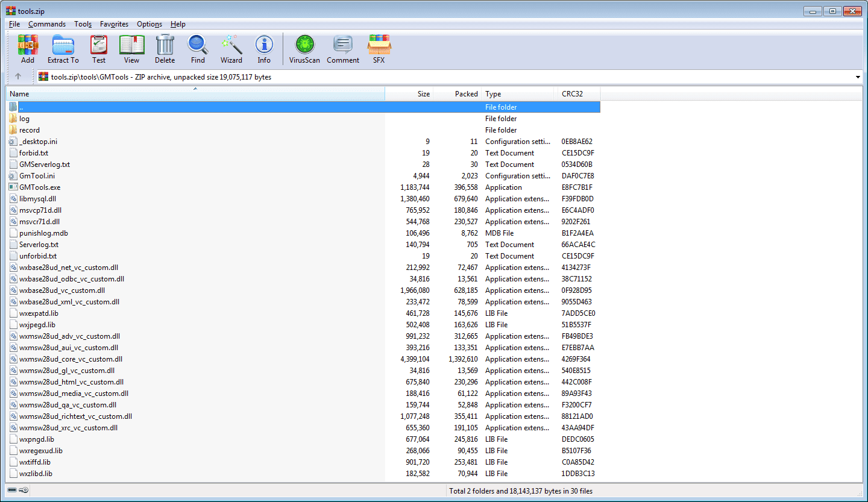Select unforbid.txt file

(x=38, y=256)
